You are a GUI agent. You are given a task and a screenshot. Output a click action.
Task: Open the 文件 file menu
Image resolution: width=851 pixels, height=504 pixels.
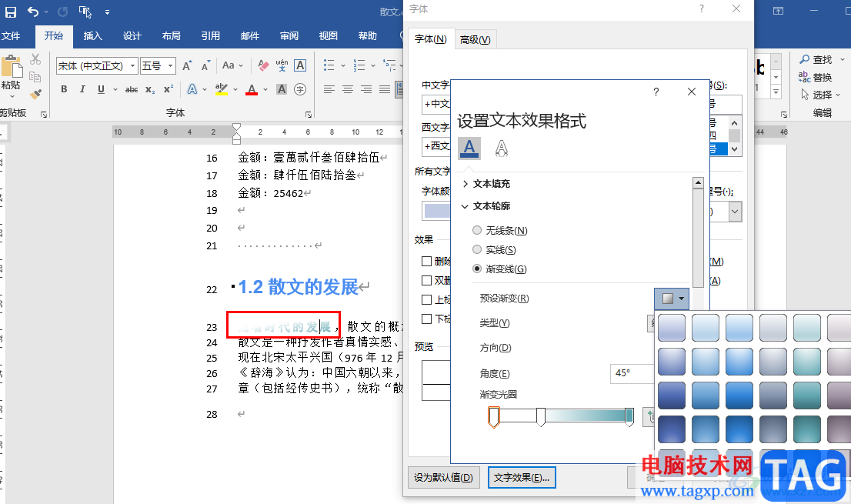pyautogui.click(x=11, y=36)
